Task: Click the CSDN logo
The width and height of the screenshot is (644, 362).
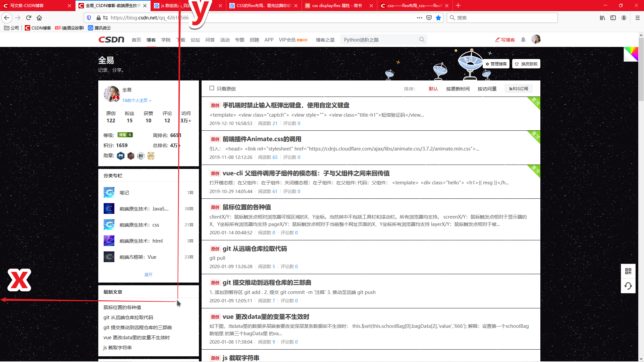Action: [111, 40]
